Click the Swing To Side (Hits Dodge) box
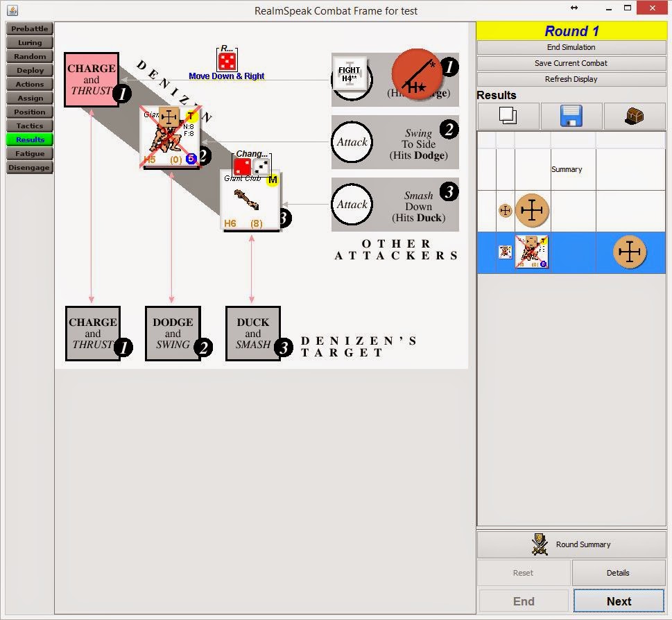This screenshot has height=620, width=672. [395, 142]
